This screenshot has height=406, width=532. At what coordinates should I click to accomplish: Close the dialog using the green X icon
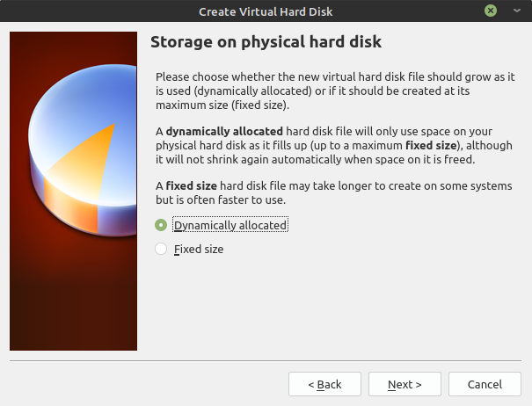[491, 11]
